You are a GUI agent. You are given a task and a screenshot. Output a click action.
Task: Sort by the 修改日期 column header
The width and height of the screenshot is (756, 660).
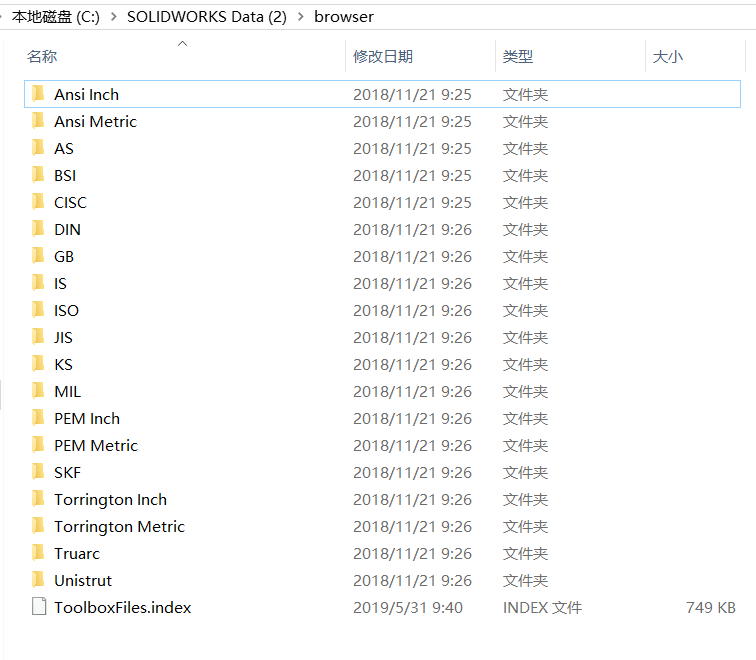click(x=383, y=56)
